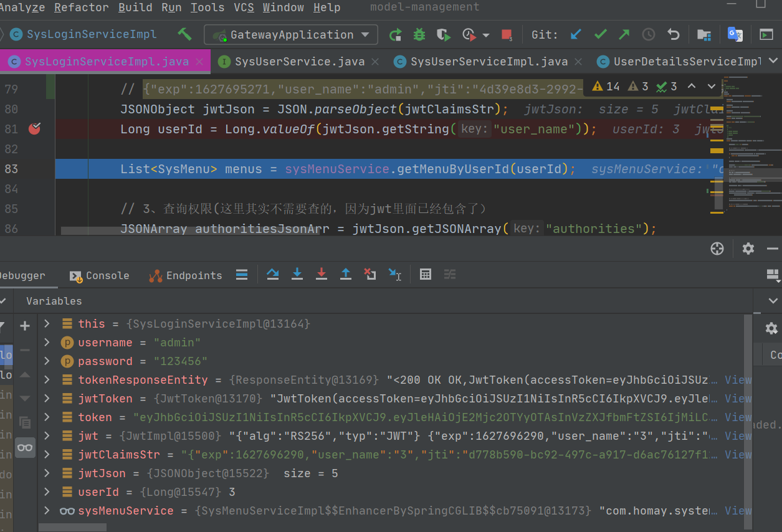
Task: Click View link for token value
Action: tap(738, 417)
